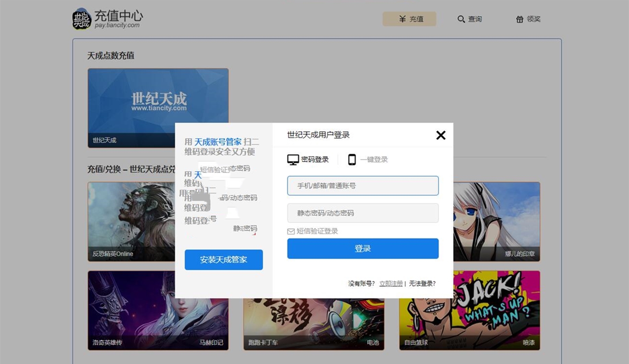Open the 立即注册 registration link
The height and width of the screenshot is (364, 629).
click(x=391, y=283)
